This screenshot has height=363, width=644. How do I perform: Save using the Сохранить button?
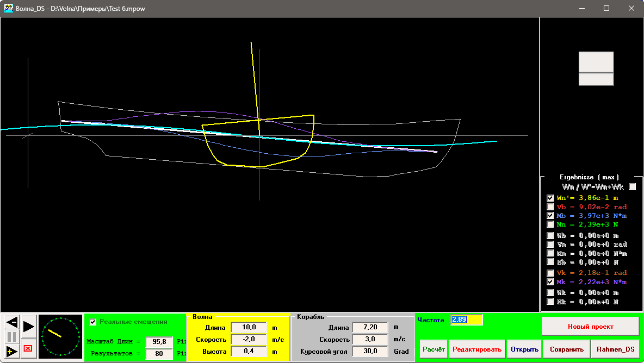point(566,349)
